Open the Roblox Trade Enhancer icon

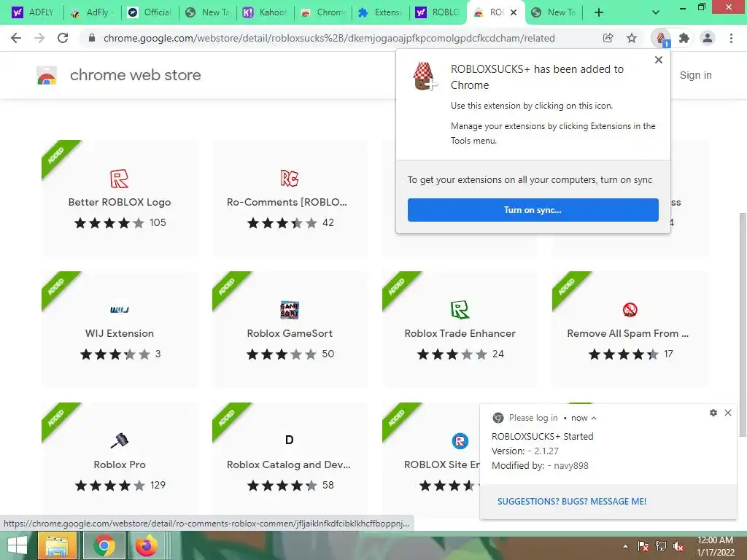coord(460,309)
